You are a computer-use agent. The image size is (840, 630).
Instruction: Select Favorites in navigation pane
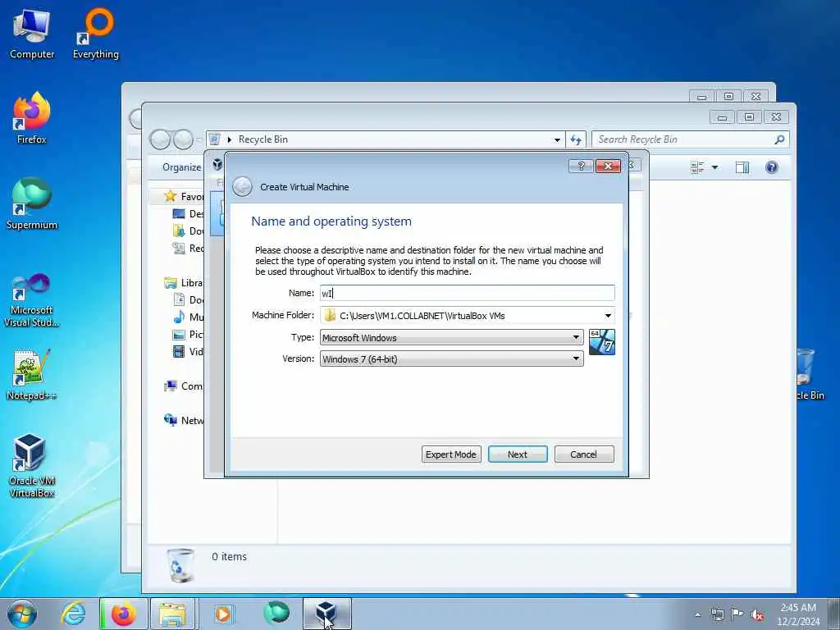click(x=185, y=197)
